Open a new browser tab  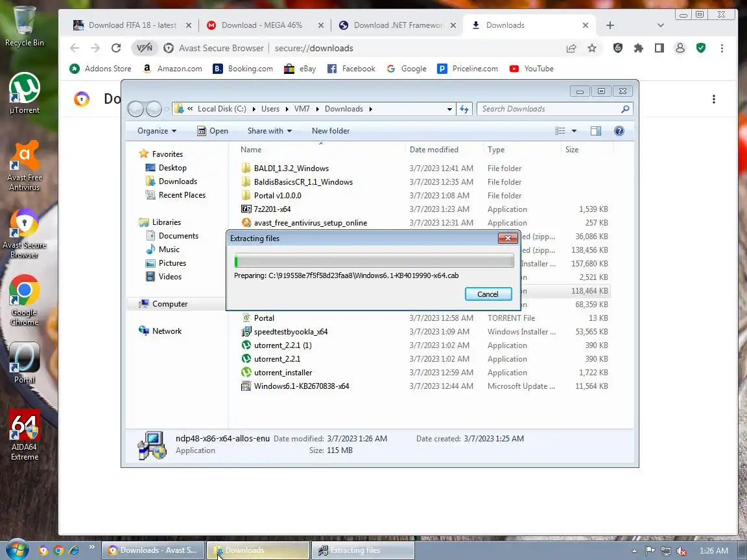pyautogui.click(x=610, y=25)
